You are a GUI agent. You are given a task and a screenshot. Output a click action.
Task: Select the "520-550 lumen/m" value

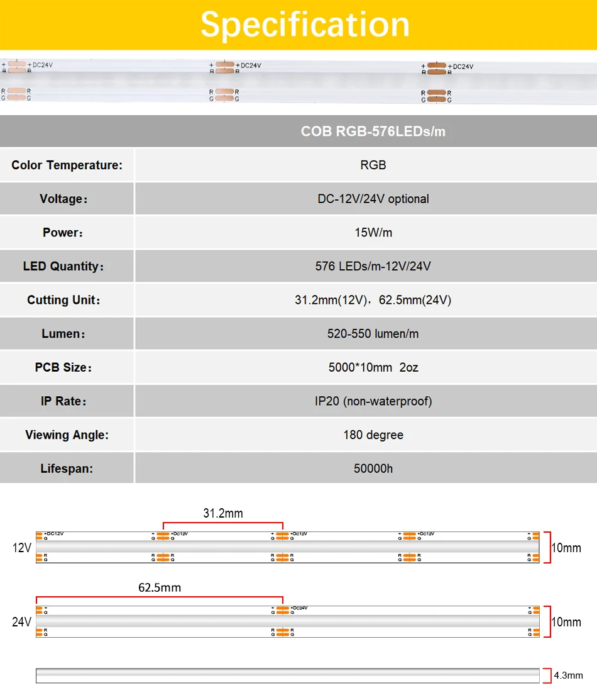point(373,333)
